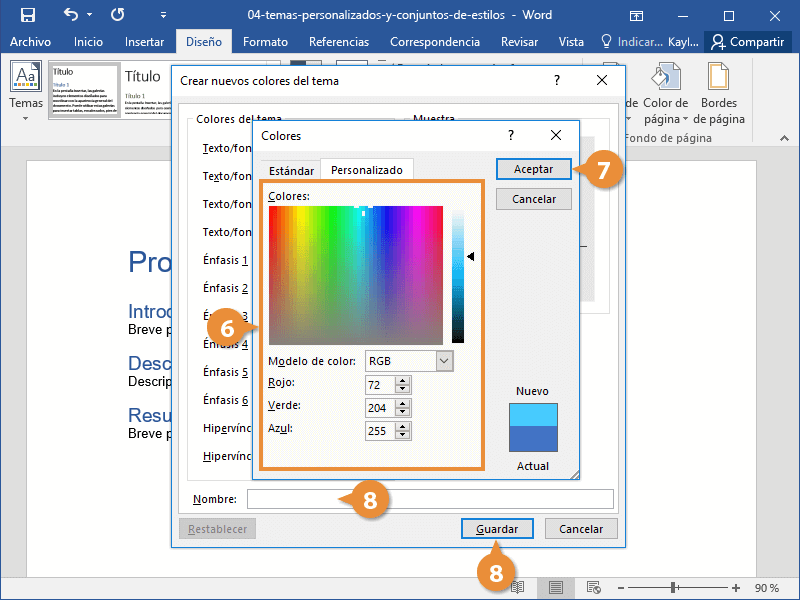Screen dimensions: 800x600
Task: Open the Vista ribbon tab
Action: tap(571, 42)
